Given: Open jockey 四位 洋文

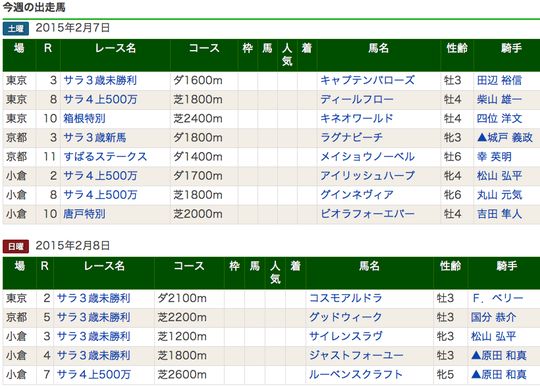Looking at the screenshot, I should pyautogui.click(x=499, y=118).
